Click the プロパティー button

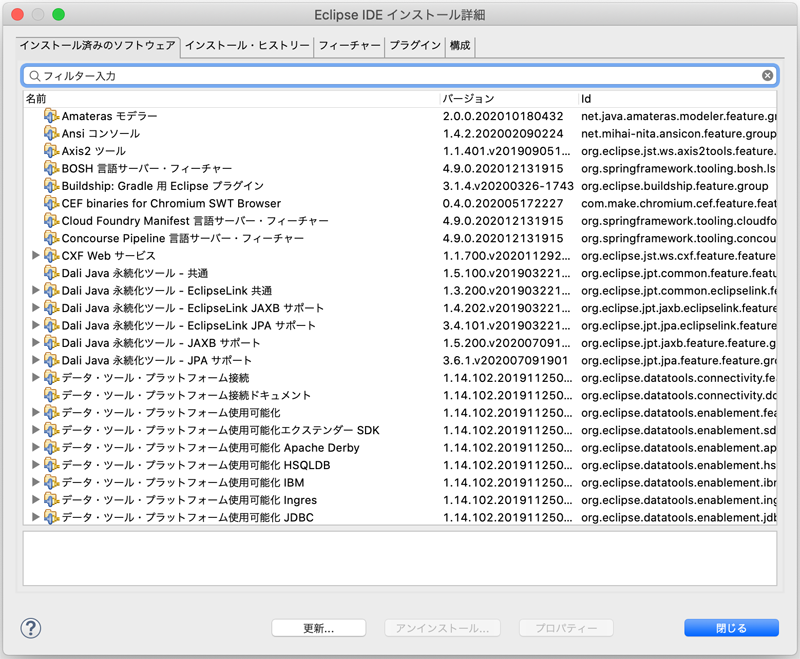tap(566, 628)
